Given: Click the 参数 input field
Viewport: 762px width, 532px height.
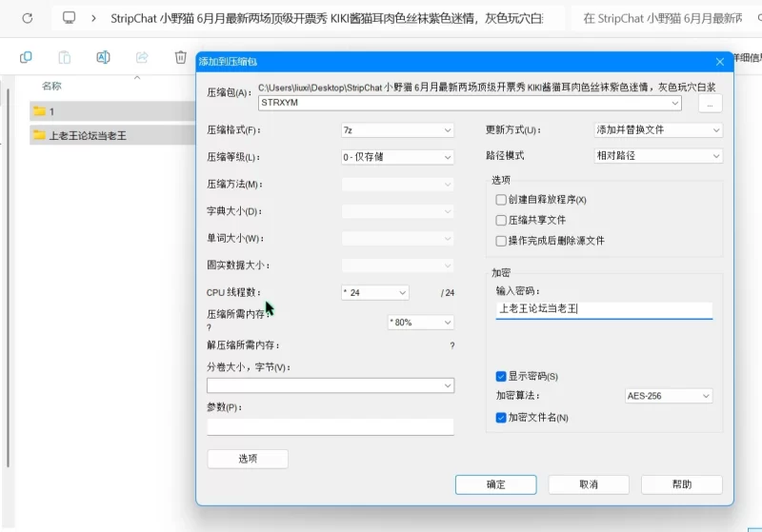Looking at the screenshot, I should coord(331,426).
